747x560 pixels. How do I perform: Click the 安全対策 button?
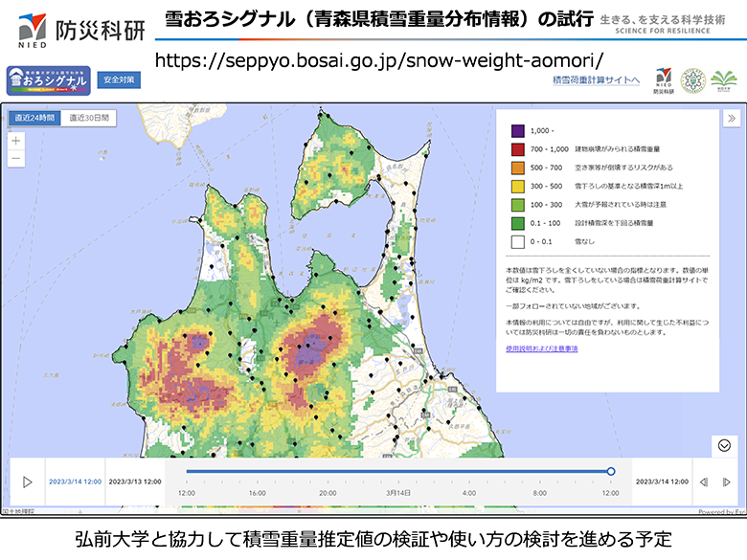[x=119, y=79]
